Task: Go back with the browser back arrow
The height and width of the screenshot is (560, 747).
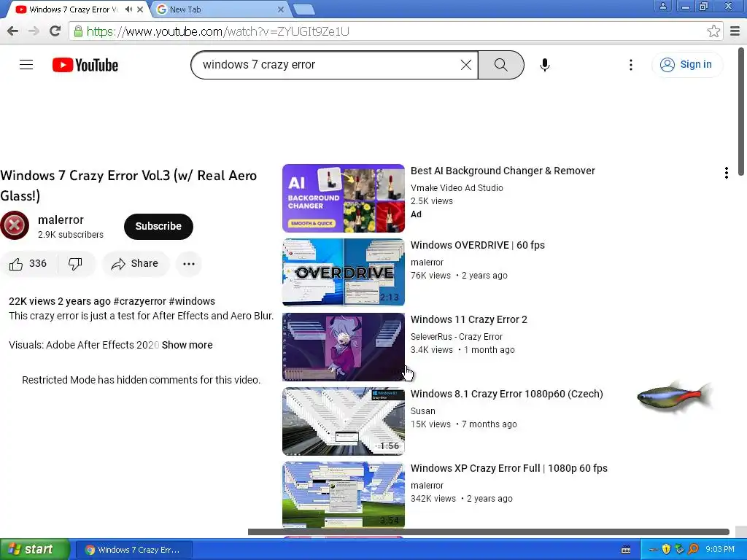Action: tap(13, 31)
